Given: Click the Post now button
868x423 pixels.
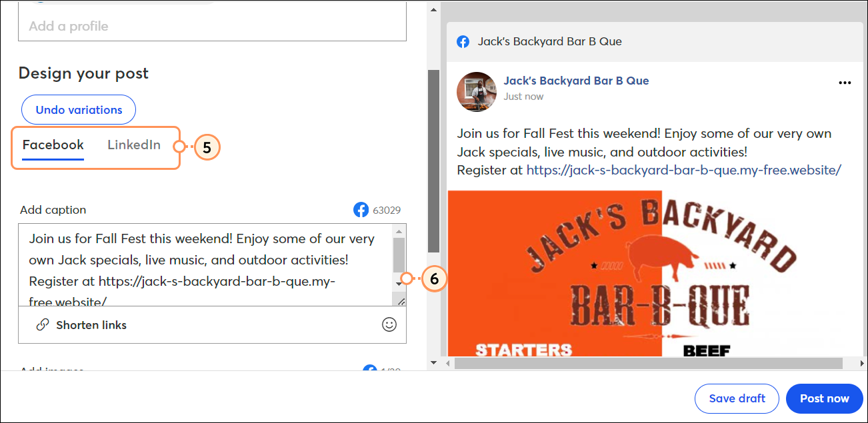Looking at the screenshot, I should [x=825, y=398].
